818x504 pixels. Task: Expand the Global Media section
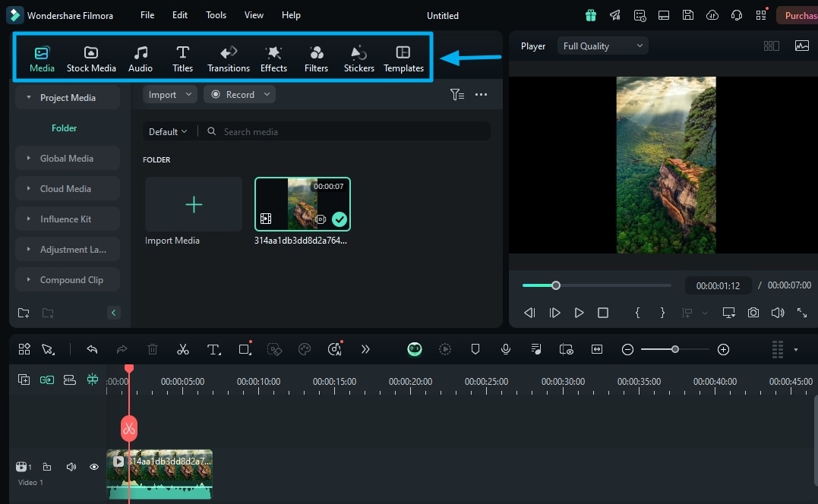(x=67, y=159)
